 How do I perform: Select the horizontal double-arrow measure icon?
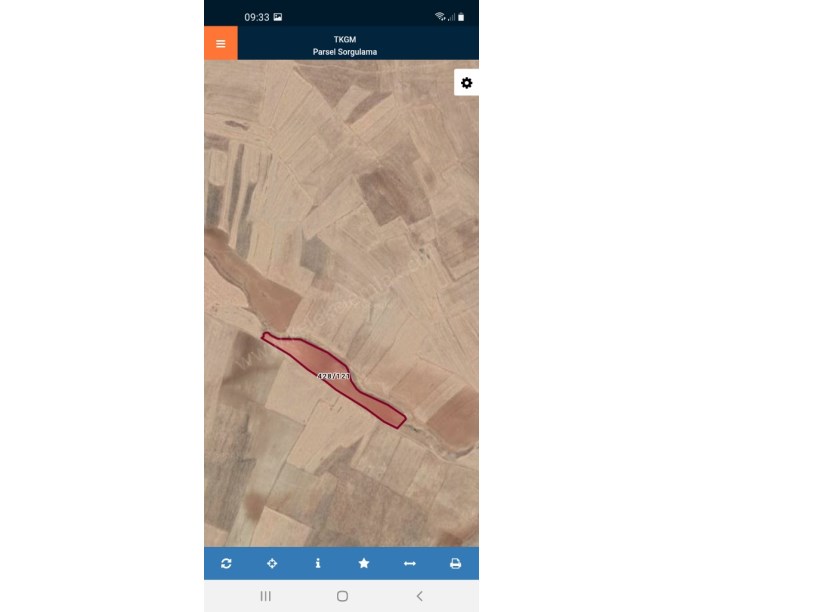coord(410,563)
